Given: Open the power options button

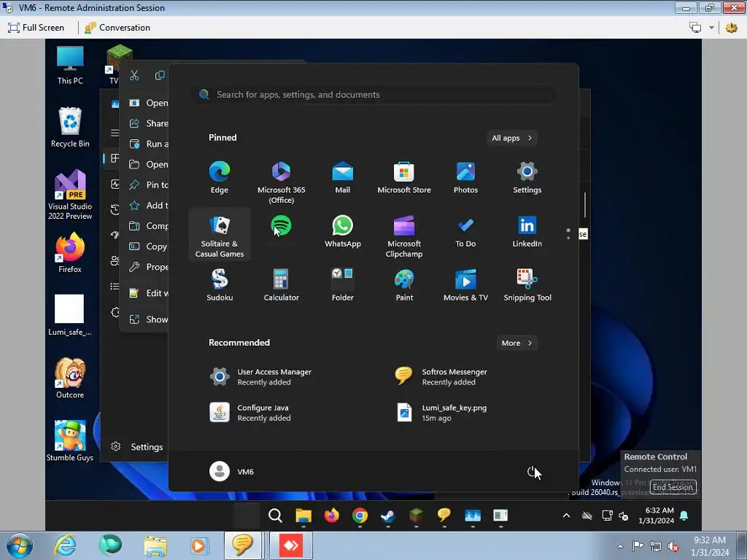Looking at the screenshot, I should 532,472.
